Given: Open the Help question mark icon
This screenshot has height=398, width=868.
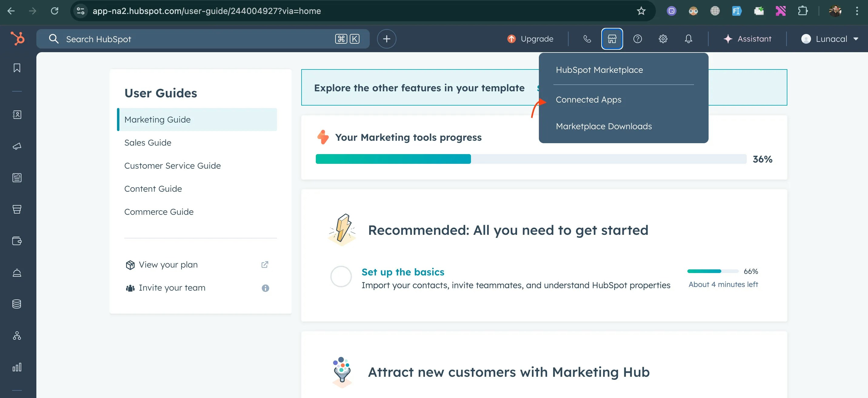Looking at the screenshot, I should click(x=637, y=39).
